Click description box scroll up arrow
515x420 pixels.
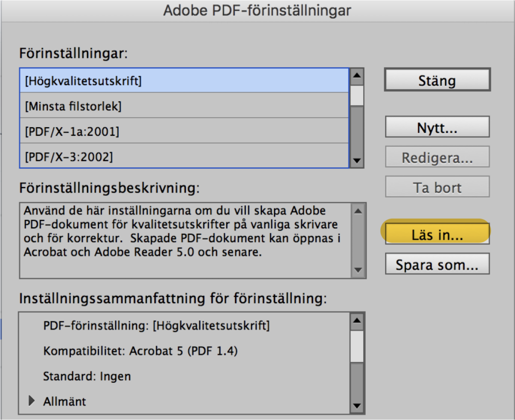click(x=358, y=211)
